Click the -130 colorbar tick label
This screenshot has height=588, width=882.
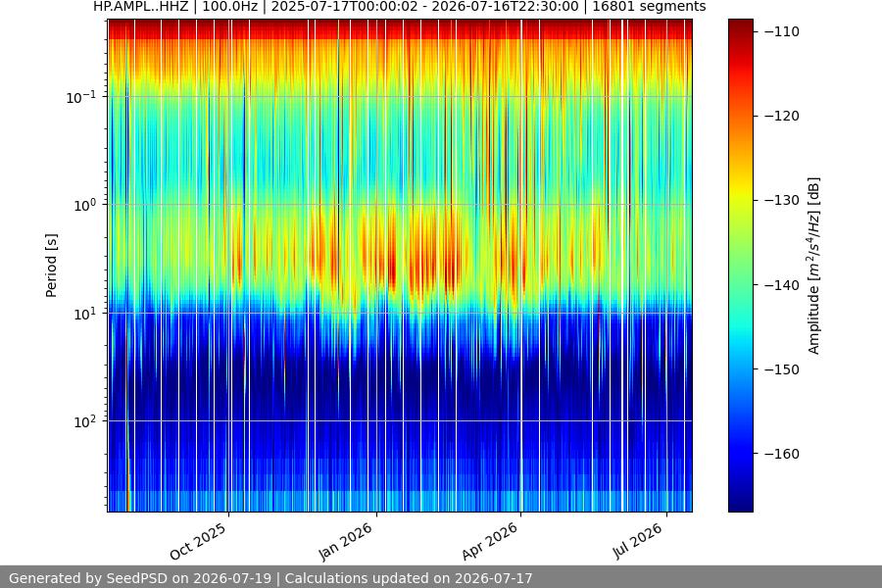point(782,200)
